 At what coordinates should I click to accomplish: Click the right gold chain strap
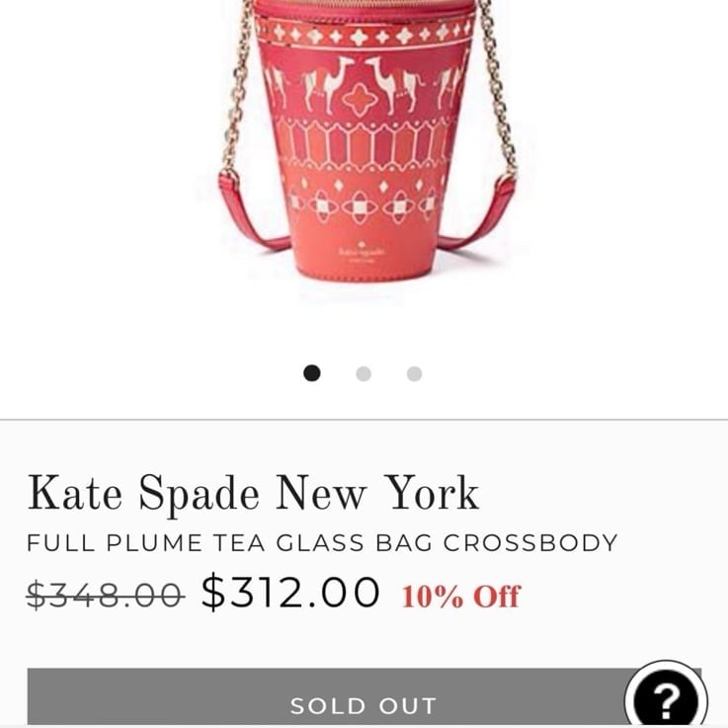[x=498, y=88]
